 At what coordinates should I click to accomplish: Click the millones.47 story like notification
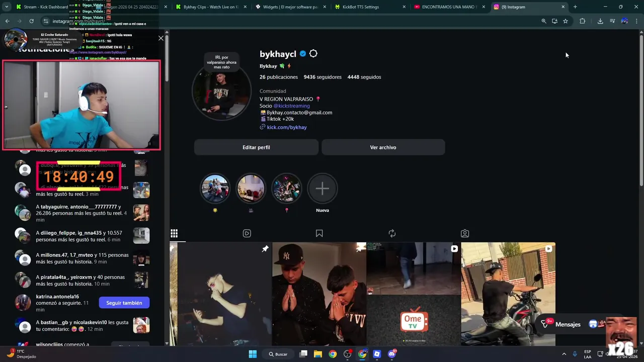[x=82, y=258]
